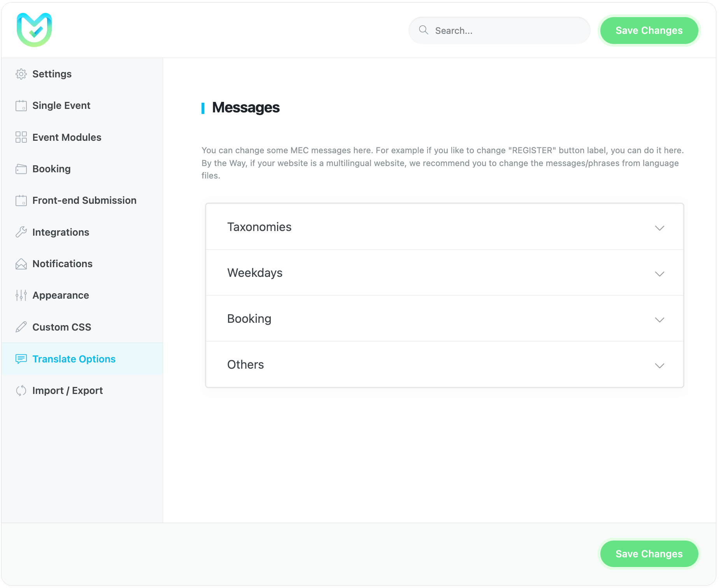Select Translate Options in the sidebar

[x=74, y=359]
